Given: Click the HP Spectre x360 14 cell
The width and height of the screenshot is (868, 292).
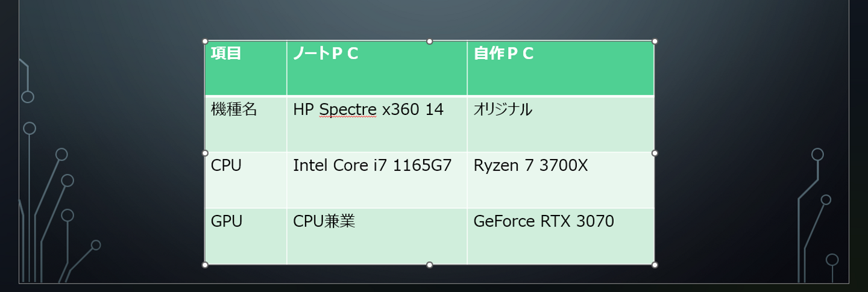Looking at the screenshot, I should pos(368,110).
